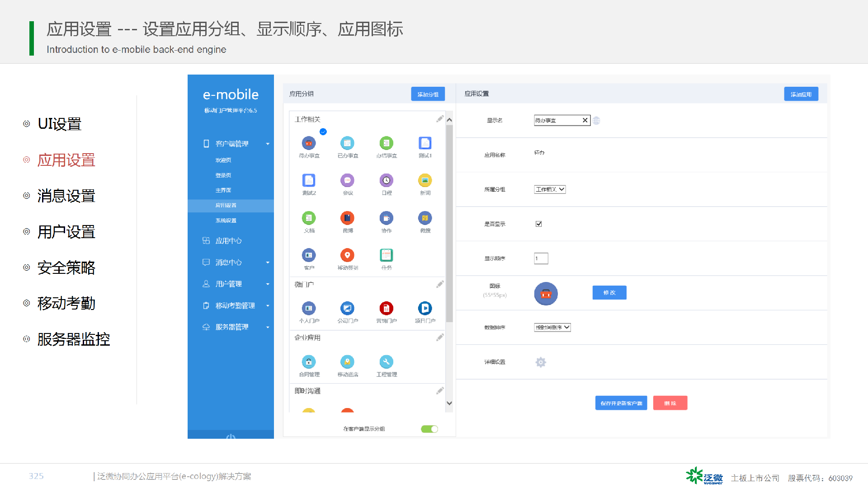Select the 待办事宜 app icon

click(309, 143)
